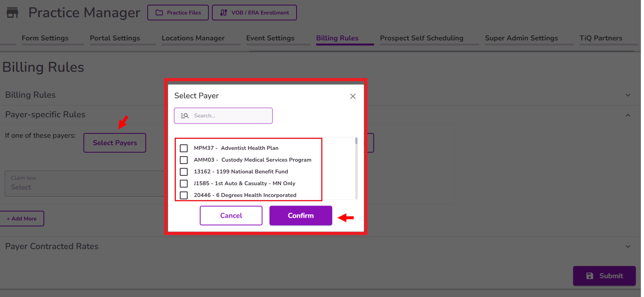
Task: Confirm the selected payers
Action: (301, 215)
